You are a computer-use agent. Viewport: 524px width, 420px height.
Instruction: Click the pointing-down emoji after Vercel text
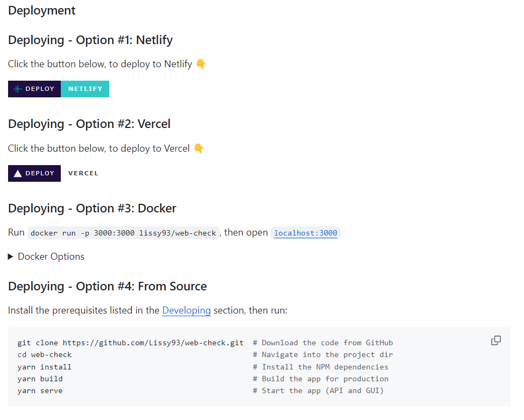tap(199, 148)
